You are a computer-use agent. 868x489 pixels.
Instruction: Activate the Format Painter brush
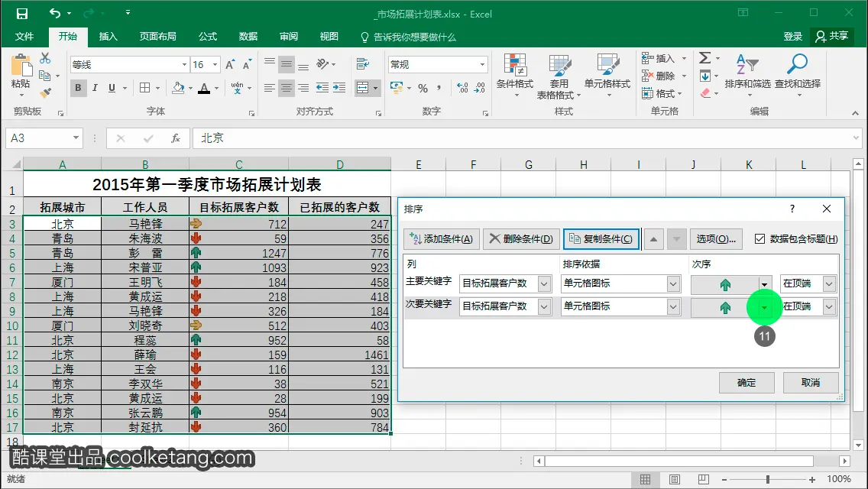[x=45, y=92]
